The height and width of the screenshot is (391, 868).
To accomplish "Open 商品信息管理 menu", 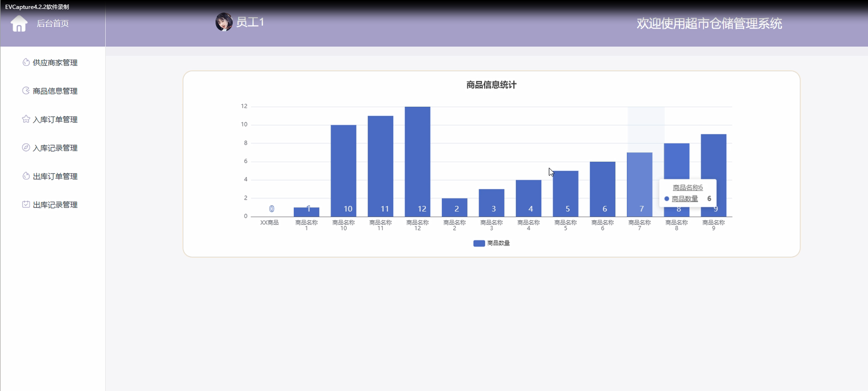I will 55,91.
